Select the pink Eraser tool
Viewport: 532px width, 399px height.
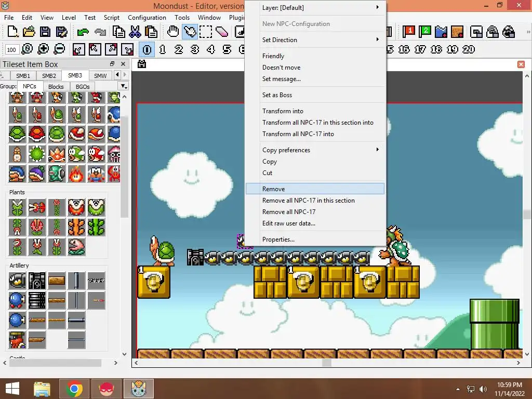[x=222, y=32]
